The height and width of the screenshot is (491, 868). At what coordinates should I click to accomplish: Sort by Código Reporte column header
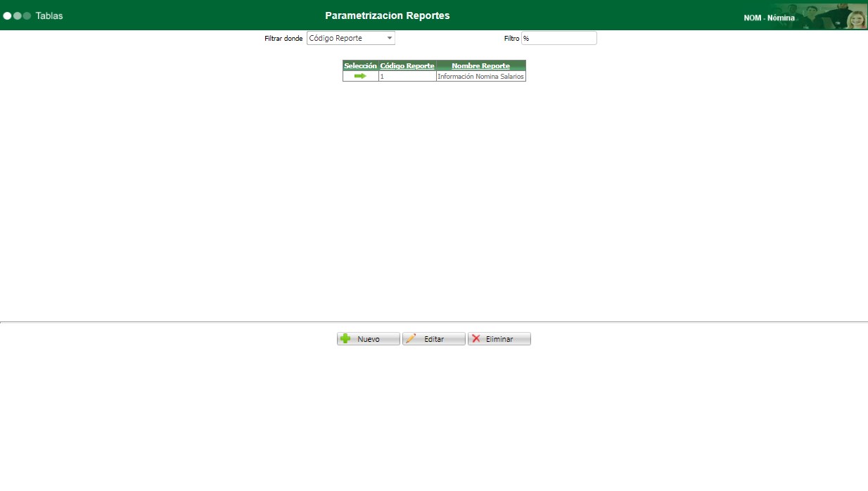point(407,65)
